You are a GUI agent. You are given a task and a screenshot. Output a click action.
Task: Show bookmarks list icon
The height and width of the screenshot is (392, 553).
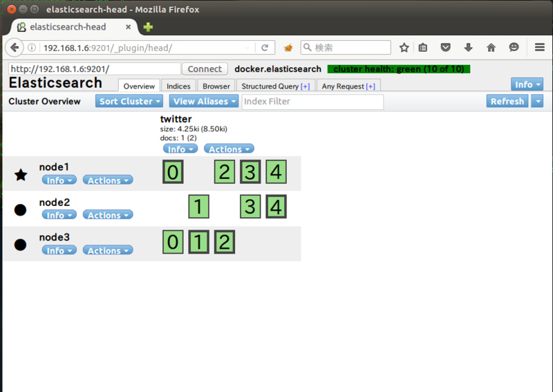pos(423,47)
